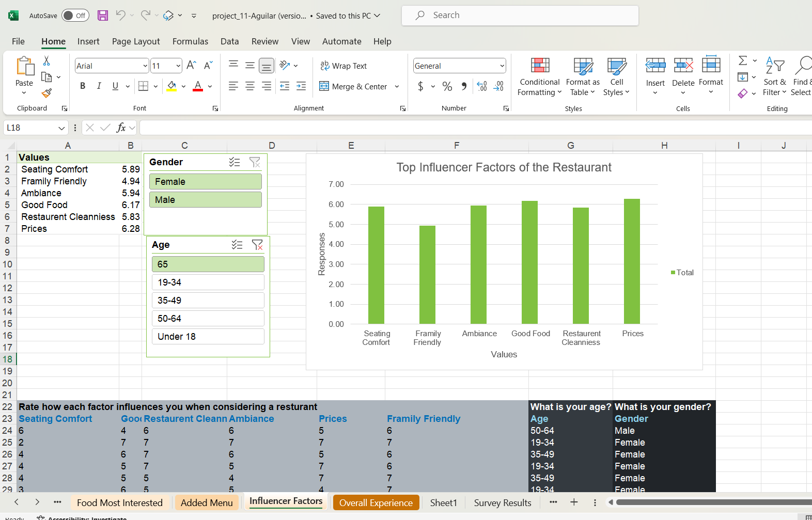Toggle Underline formatting
812x520 pixels.
pyautogui.click(x=115, y=86)
